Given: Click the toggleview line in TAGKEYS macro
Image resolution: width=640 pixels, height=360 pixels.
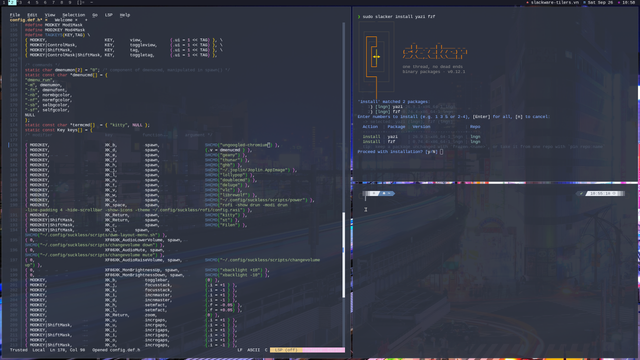Looking at the screenshot, I should pyautogui.click(x=123, y=45).
